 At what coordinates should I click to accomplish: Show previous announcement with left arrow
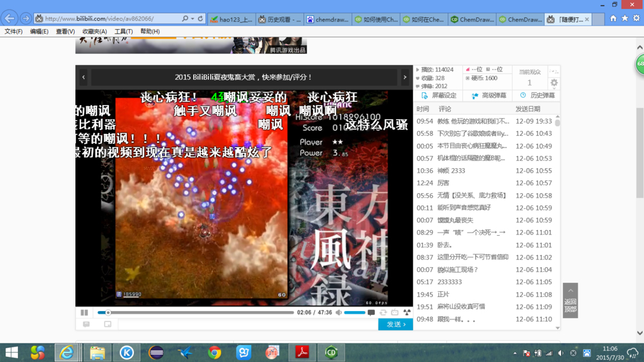(83, 77)
